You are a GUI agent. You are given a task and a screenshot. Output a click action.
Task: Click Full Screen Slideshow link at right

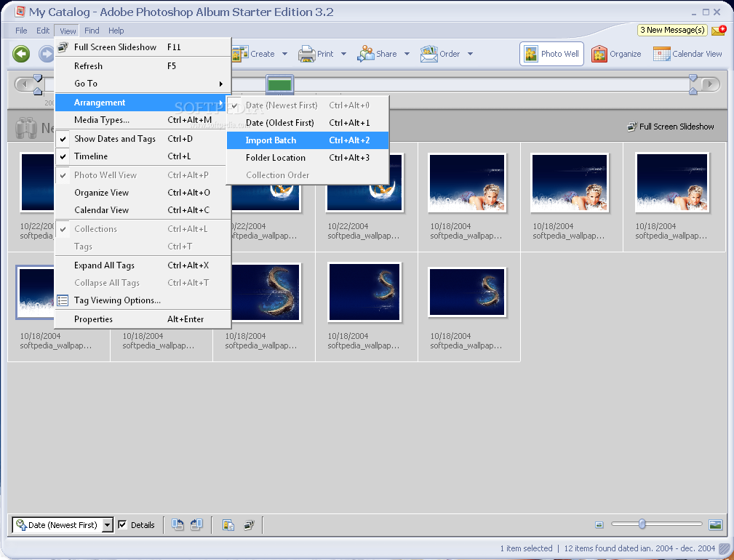(x=671, y=127)
